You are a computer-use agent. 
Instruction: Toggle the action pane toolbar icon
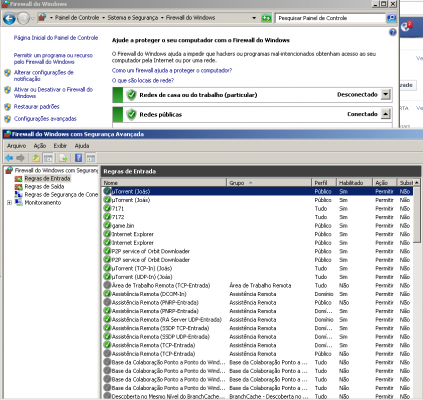pyautogui.click(x=91, y=158)
